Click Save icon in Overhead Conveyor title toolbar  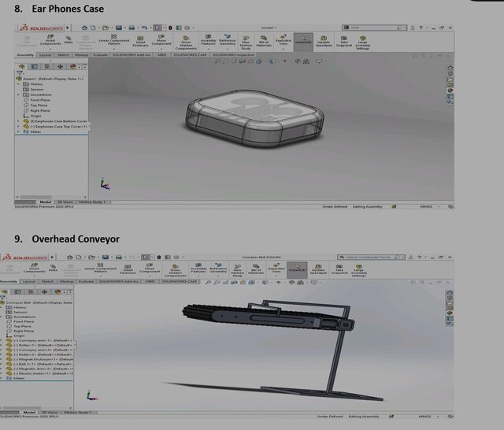pos(105,257)
